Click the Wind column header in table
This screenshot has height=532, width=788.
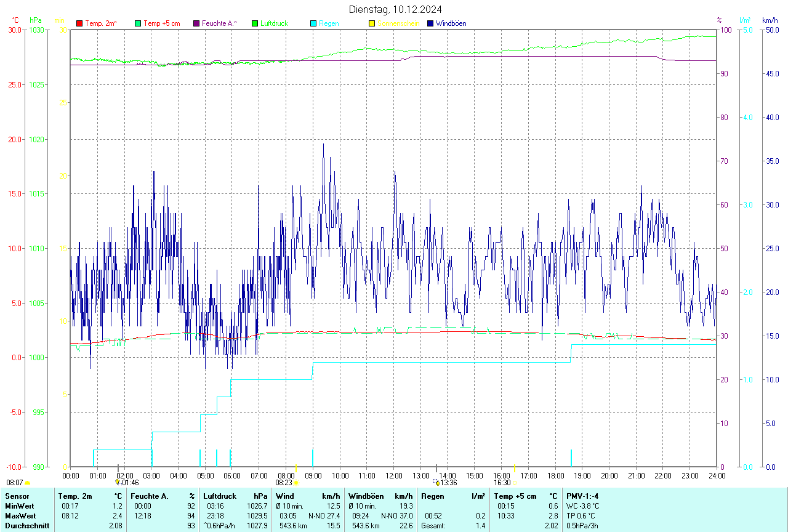point(285,496)
